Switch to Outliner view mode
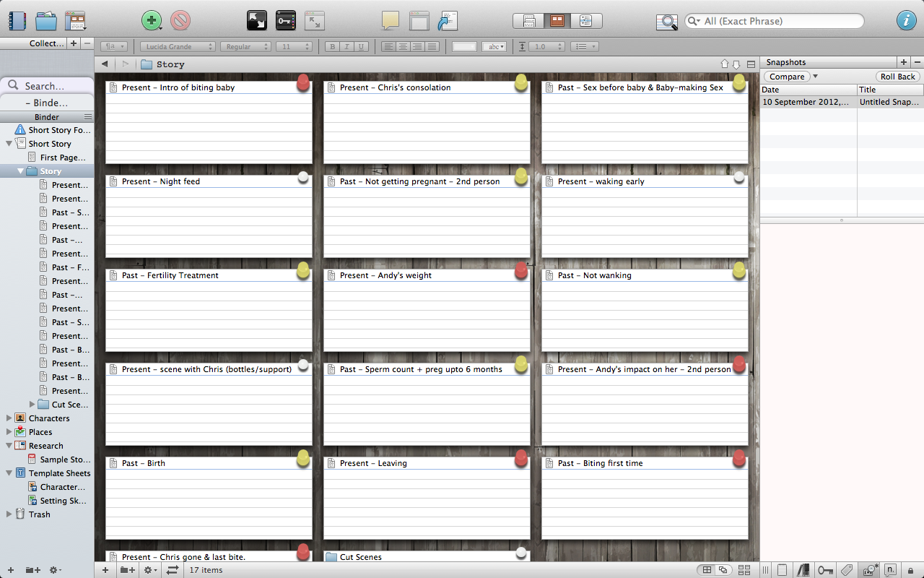 [585, 21]
